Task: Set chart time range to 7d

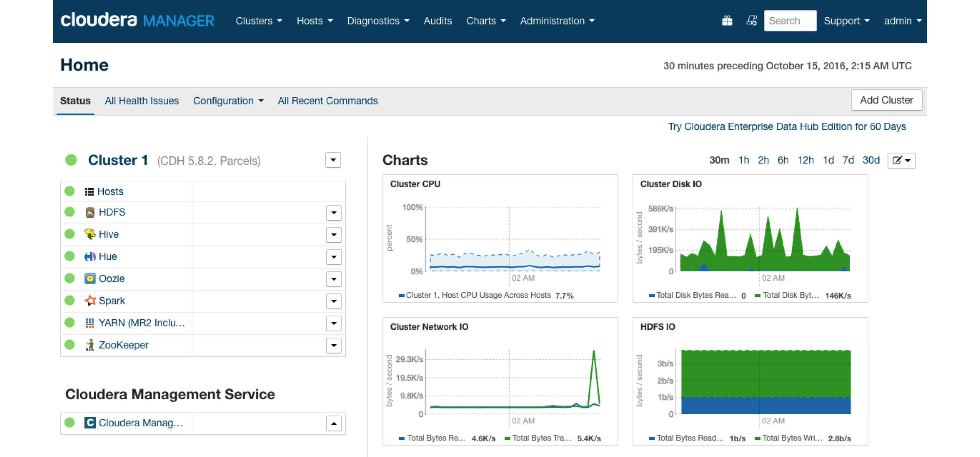Action: [x=848, y=160]
